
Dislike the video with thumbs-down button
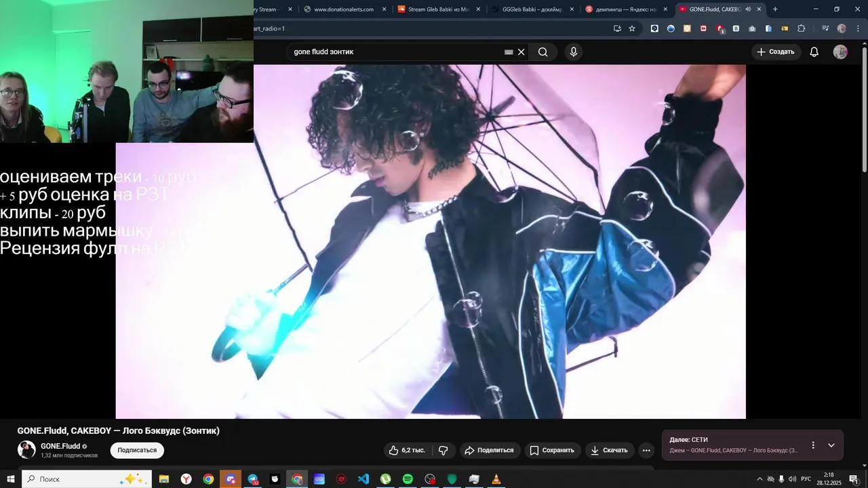443,450
